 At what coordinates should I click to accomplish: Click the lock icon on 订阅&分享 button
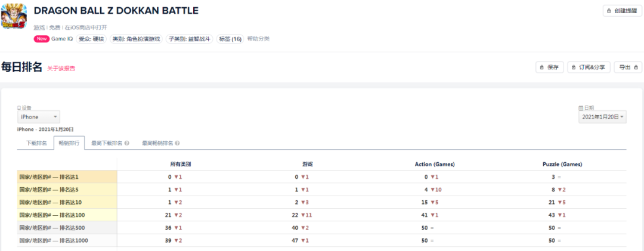click(573, 67)
